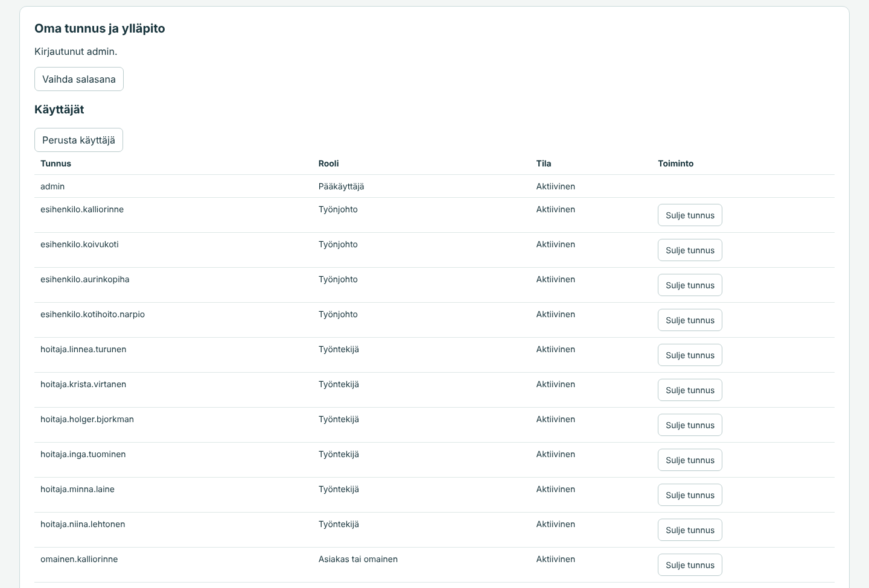
Task: Select Sulje tunnus for esihenkilo.koivukoti
Action: [690, 250]
